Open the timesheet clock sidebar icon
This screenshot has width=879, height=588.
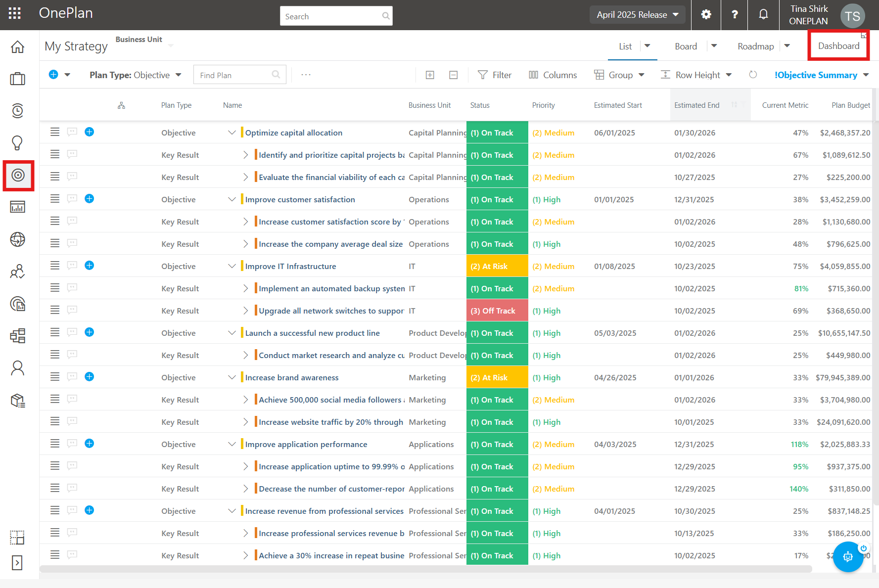[18, 111]
